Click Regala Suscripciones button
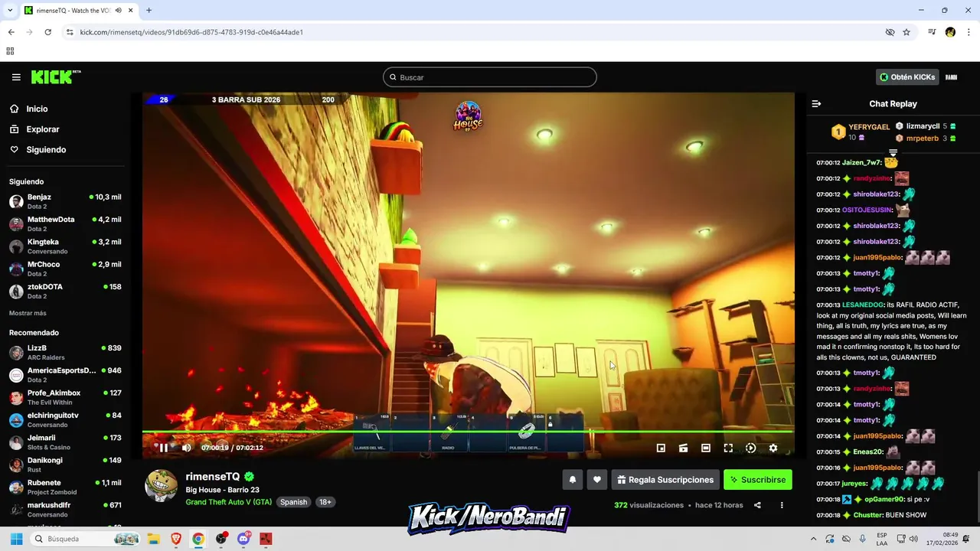 [665, 480]
